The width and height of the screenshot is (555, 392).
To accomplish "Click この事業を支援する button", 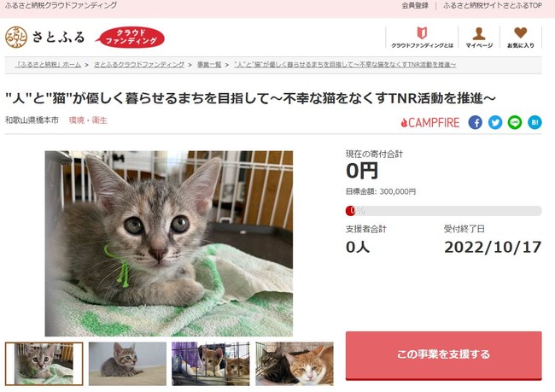I will coord(443,355).
